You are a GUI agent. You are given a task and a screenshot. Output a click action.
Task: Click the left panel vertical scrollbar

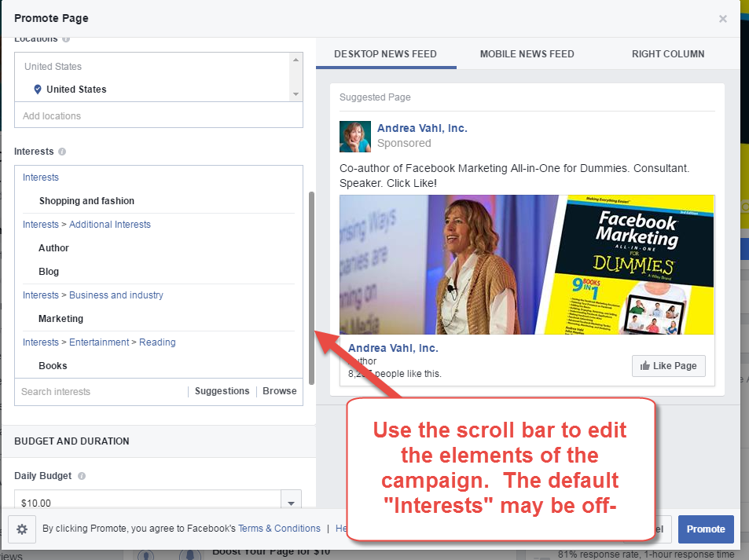[311, 288]
